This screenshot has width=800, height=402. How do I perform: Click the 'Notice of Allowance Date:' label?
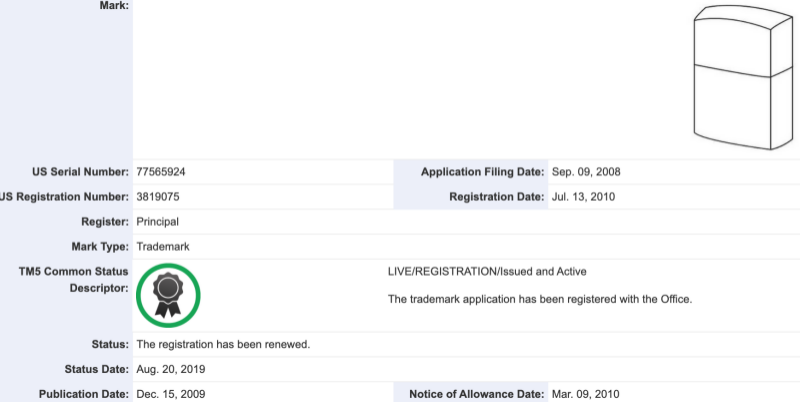tap(477, 394)
